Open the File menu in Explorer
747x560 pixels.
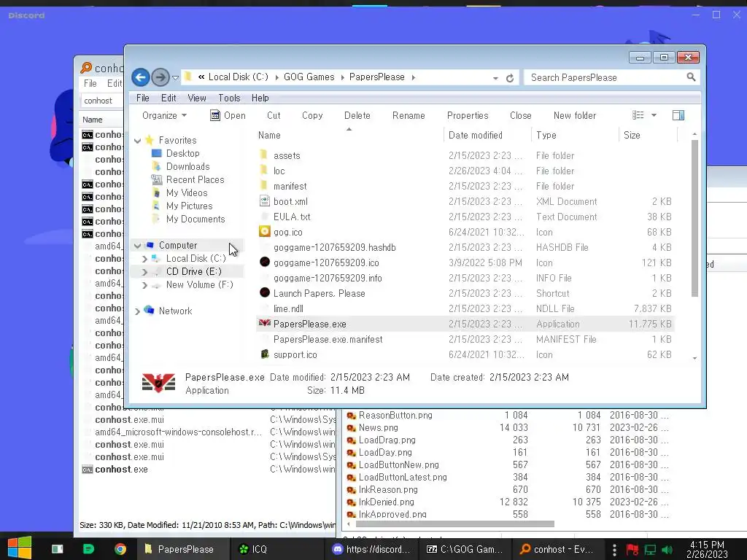tap(142, 98)
